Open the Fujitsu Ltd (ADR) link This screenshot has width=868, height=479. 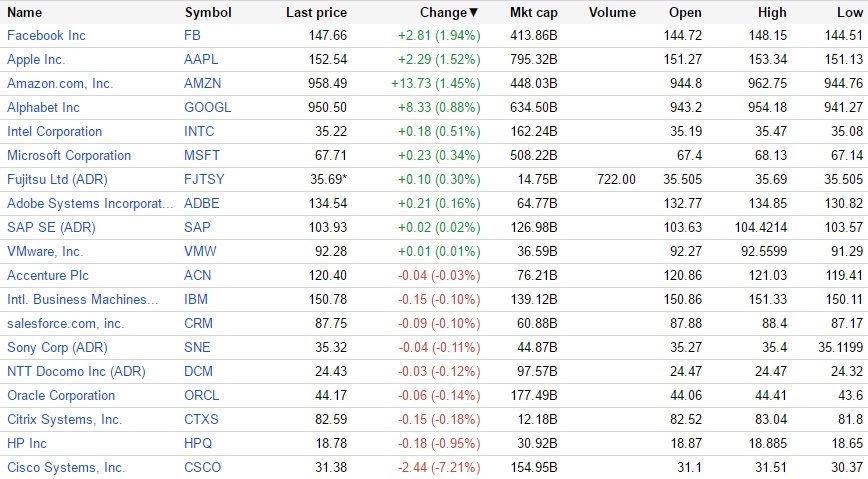click(x=57, y=180)
